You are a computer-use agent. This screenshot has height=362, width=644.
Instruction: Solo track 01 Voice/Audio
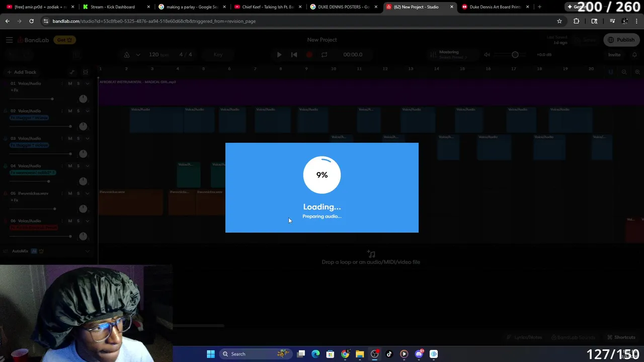(x=78, y=83)
